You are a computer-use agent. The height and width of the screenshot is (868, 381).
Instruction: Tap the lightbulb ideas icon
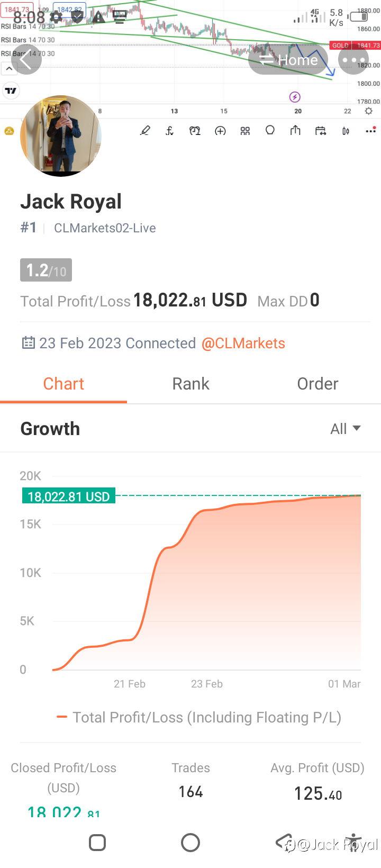click(270, 131)
